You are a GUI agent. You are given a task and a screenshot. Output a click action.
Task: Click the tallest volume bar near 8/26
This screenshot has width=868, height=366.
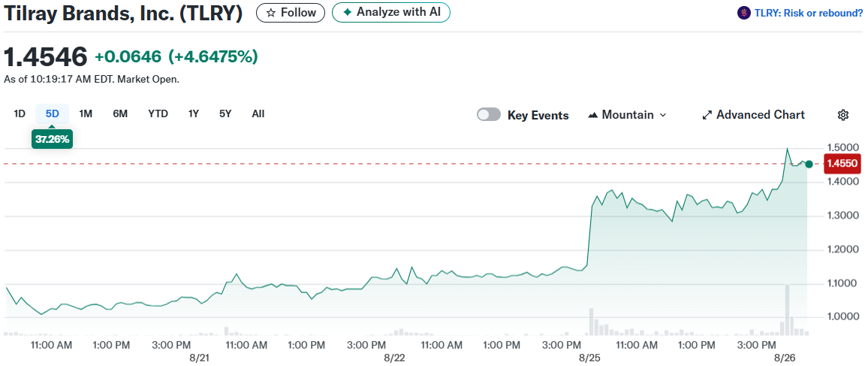pyautogui.click(x=787, y=310)
